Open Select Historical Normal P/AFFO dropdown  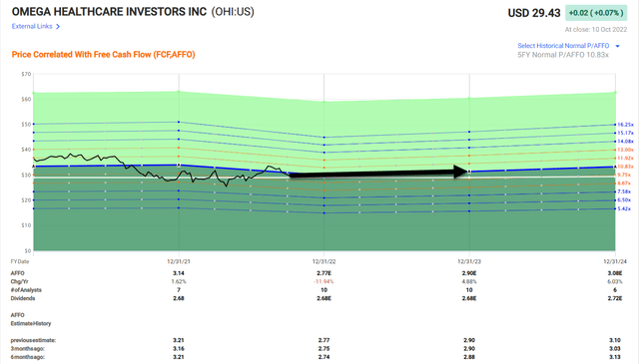563,46
